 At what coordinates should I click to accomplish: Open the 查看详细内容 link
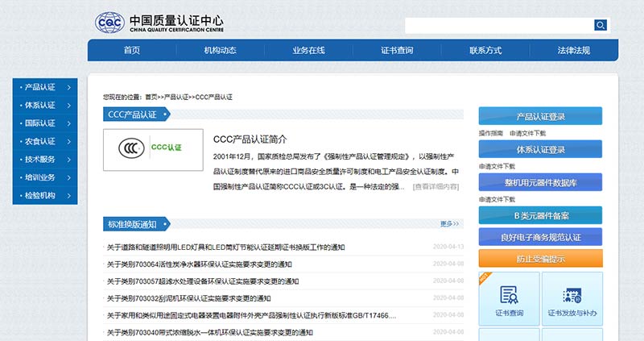click(x=436, y=187)
